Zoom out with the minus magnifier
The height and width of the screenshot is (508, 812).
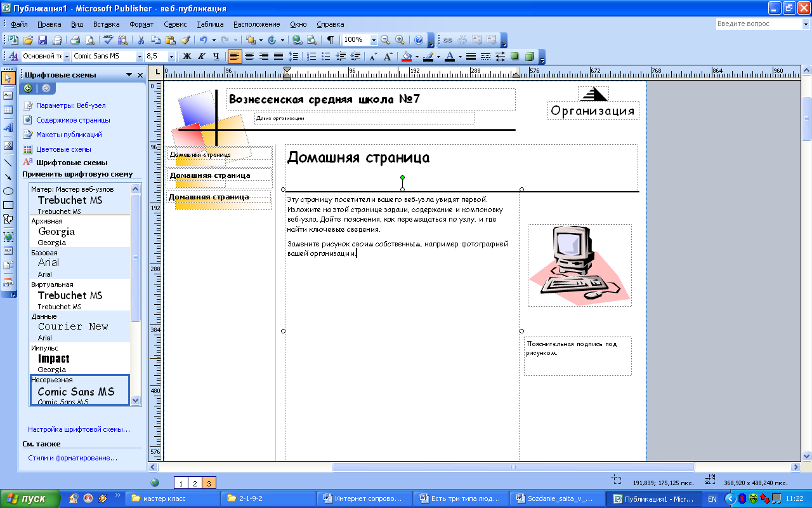(385, 39)
